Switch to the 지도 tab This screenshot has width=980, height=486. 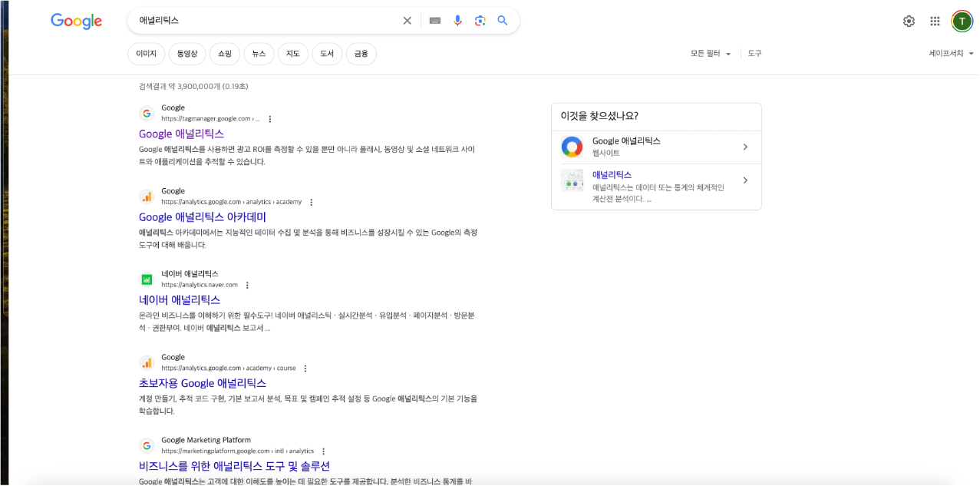pos(293,54)
